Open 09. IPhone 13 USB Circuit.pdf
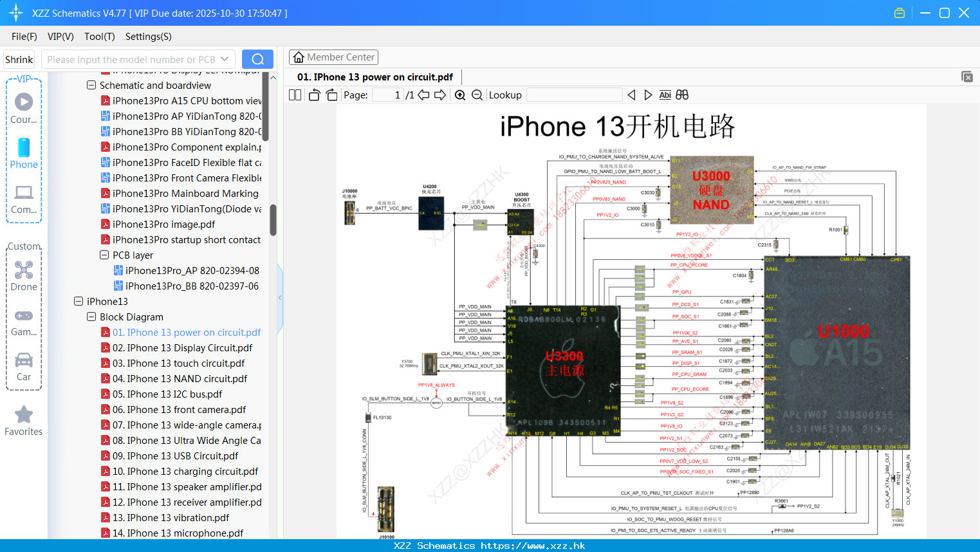 [x=176, y=455]
